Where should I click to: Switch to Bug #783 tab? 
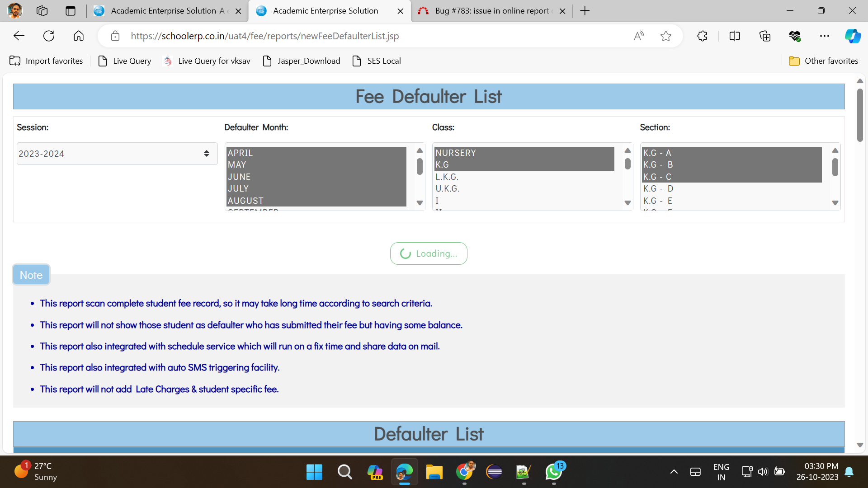492,11
